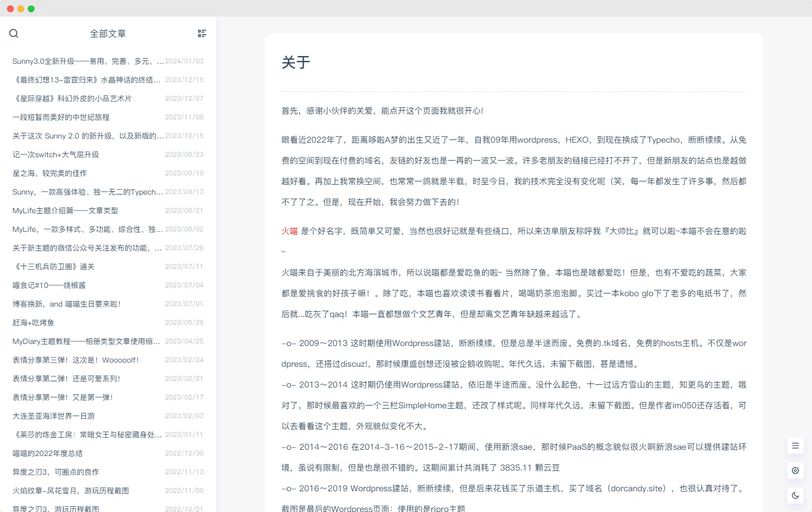Open the article category list icon
The image size is (812, 512).
tap(202, 34)
